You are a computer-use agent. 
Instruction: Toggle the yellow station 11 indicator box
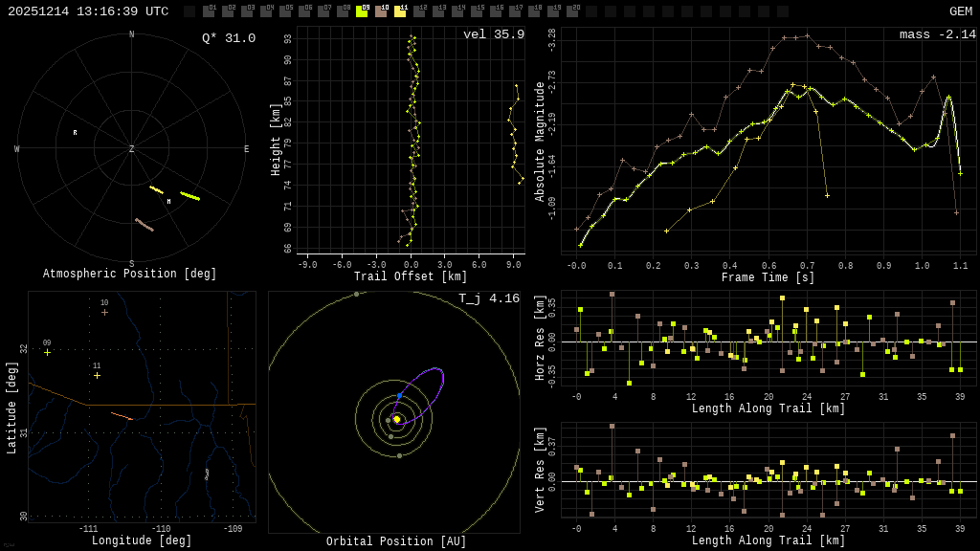click(400, 11)
